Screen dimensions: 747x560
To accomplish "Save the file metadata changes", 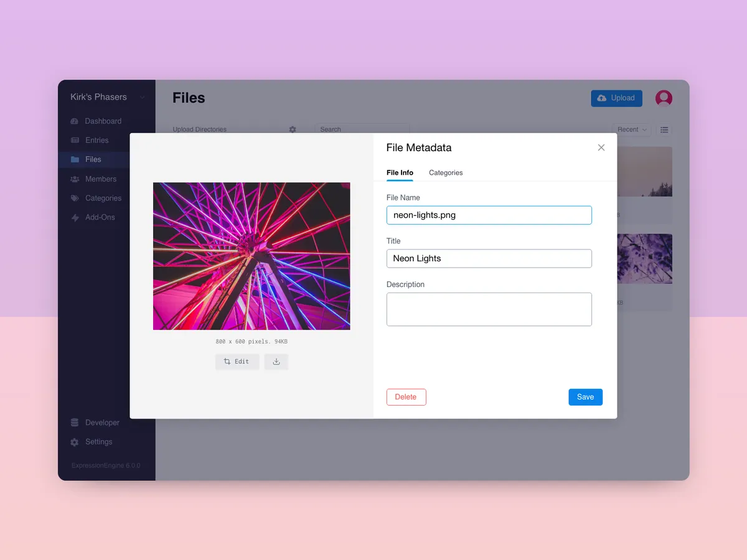I will tap(585, 396).
